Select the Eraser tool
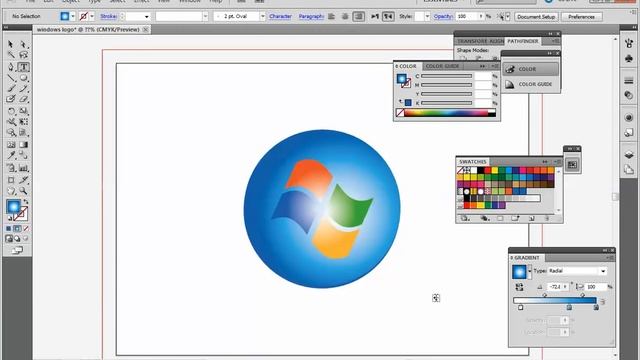This screenshot has height=360, width=640. pos(23,99)
